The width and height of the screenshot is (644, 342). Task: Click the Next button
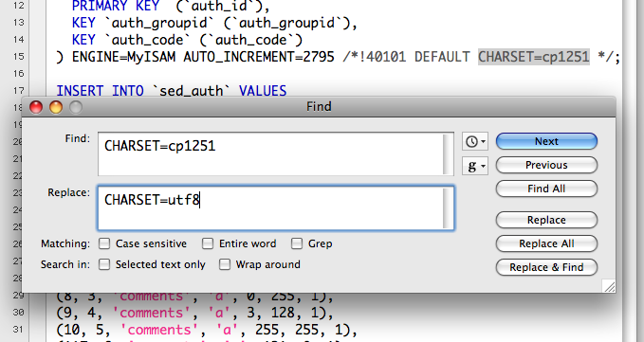click(546, 141)
